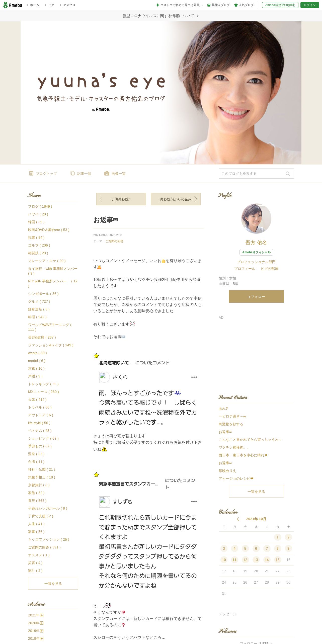Open プロフィール link in profile
This screenshot has height=644, width=322.
245,269
